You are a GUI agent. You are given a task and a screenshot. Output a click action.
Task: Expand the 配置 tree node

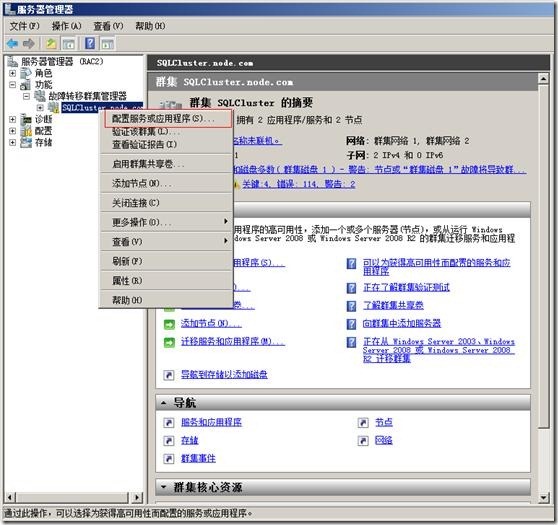(12, 131)
